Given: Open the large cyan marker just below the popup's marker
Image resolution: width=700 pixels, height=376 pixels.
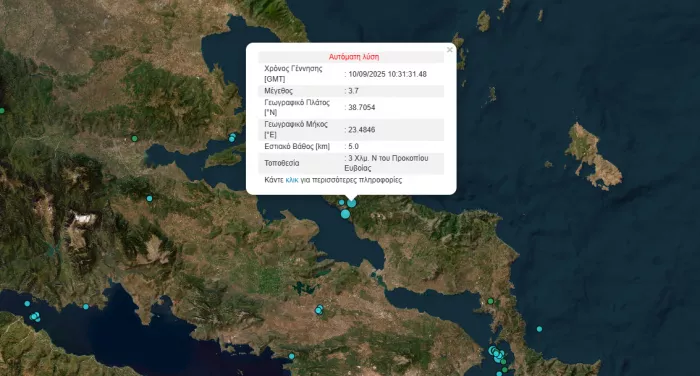Looking at the screenshot, I should tap(345, 214).
